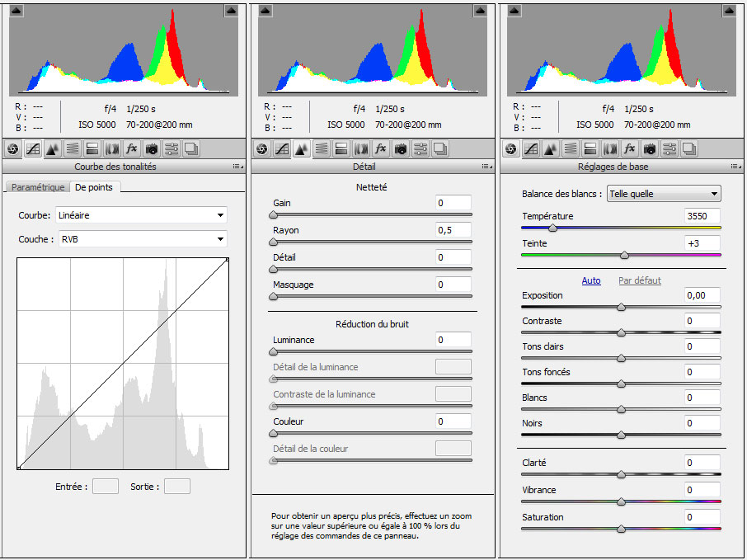Screen dimensions: 747x560
Task: Toggle shadow clipping warning above Détail histogram
Action: coord(265,11)
